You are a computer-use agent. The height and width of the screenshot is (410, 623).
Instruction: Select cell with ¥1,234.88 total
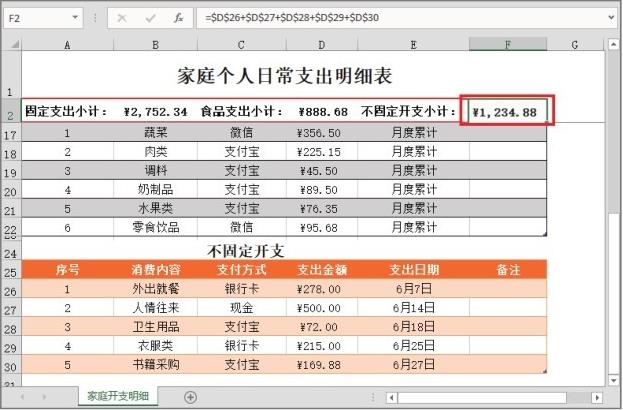(507, 112)
